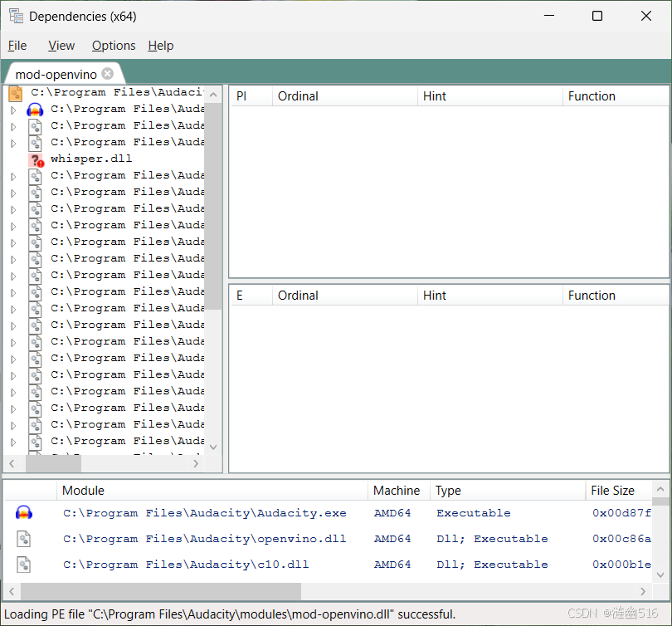Click file size value 0x000b1e
This screenshot has width=672, height=626.
coord(621,565)
